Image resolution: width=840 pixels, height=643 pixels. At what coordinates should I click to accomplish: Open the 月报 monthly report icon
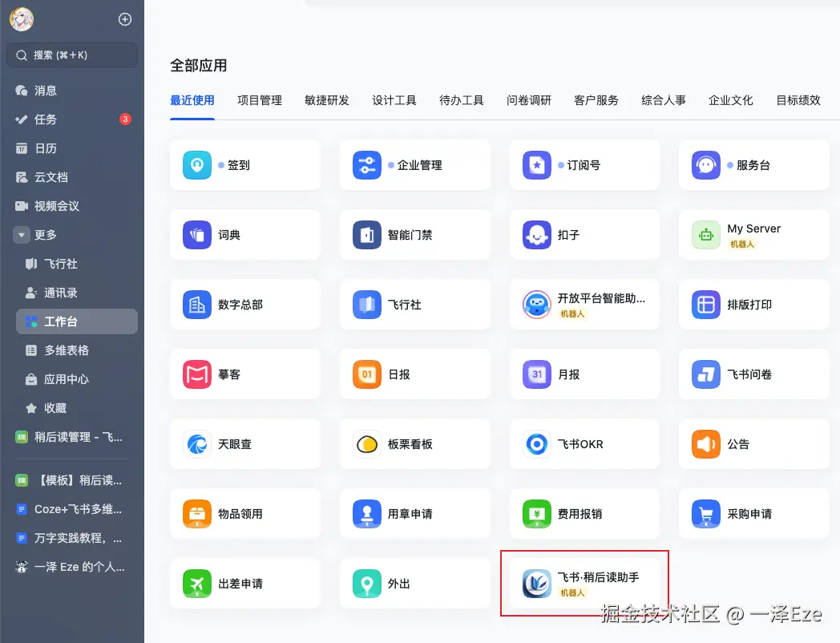pos(537,374)
